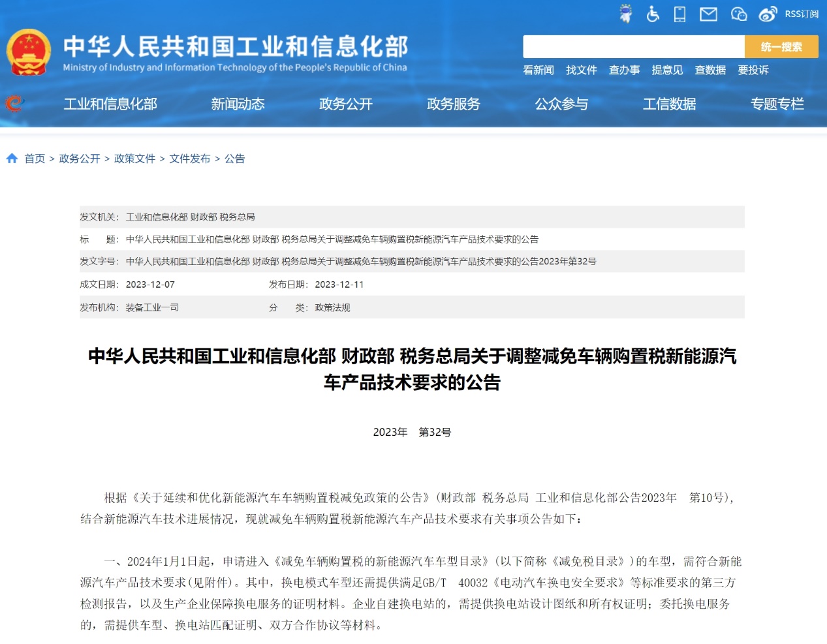The image size is (827, 644).
Task: Open the 查办事 quick link
Action: (x=625, y=70)
